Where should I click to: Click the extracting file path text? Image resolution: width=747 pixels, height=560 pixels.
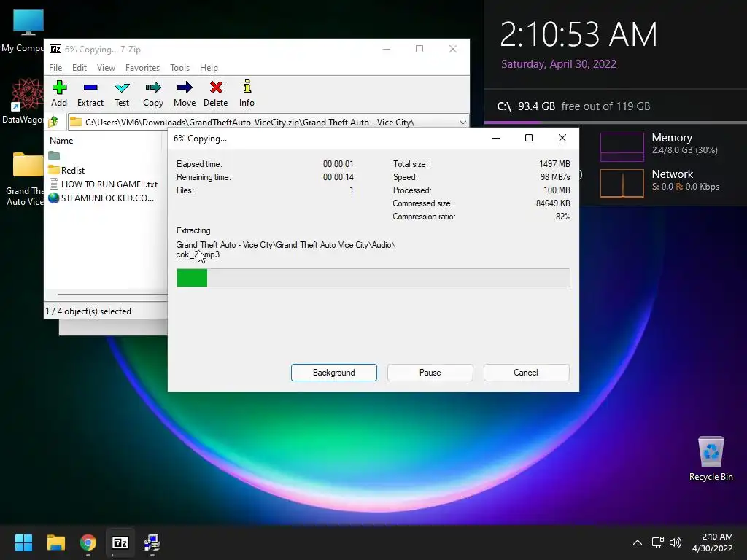point(286,249)
